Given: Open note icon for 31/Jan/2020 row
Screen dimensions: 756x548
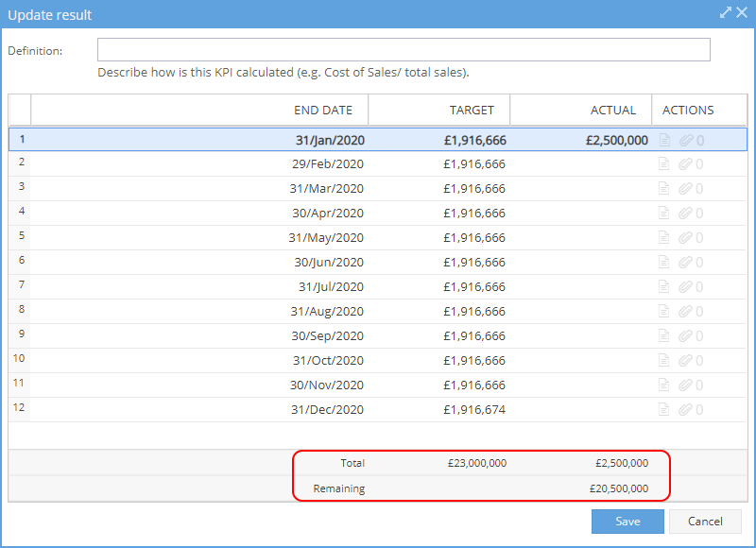Looking at the screenshot, I should [x=664, y=140].
